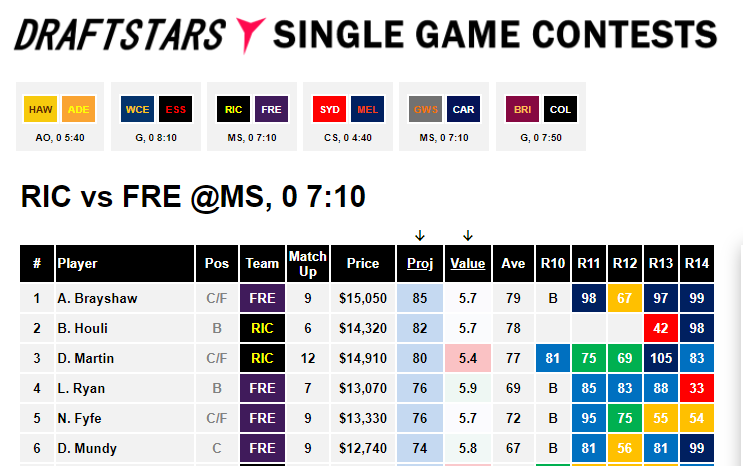Click the sort arrow above Value
743x466 pixels.
tap(468, 236)
